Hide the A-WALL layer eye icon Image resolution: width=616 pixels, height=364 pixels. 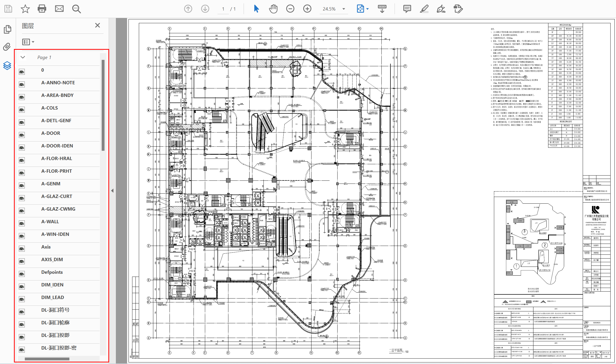22,224
